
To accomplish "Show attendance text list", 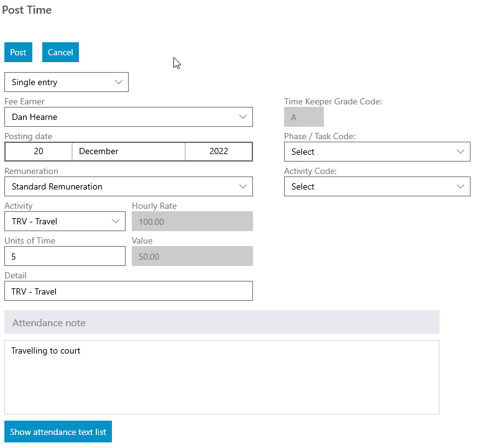I will pyautogui.click(x=58, y=432).
